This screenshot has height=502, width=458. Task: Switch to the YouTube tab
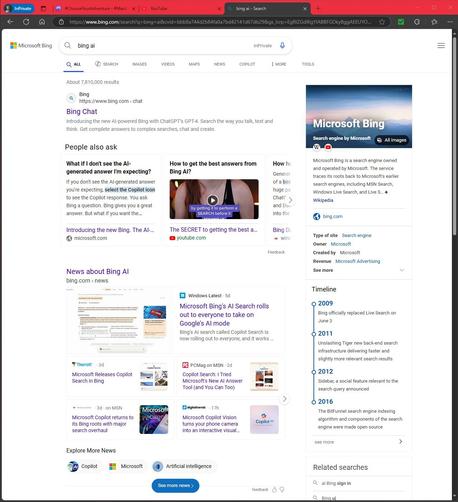click(x=182, y=8)
